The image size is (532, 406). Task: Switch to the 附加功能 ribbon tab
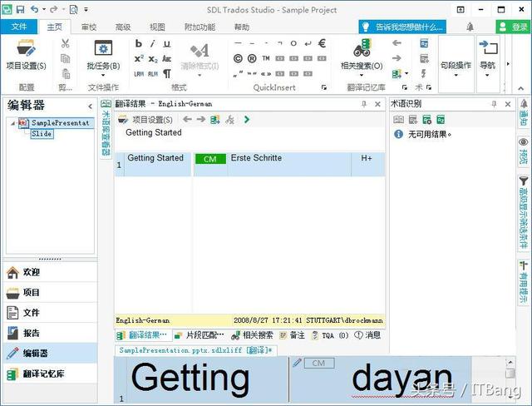coord(199,27)
